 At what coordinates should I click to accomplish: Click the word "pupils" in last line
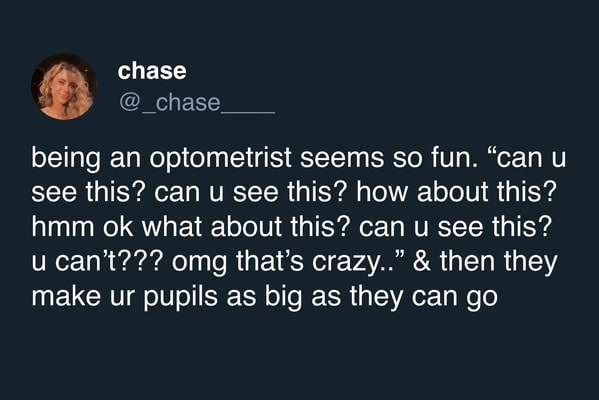click(181, 297)
